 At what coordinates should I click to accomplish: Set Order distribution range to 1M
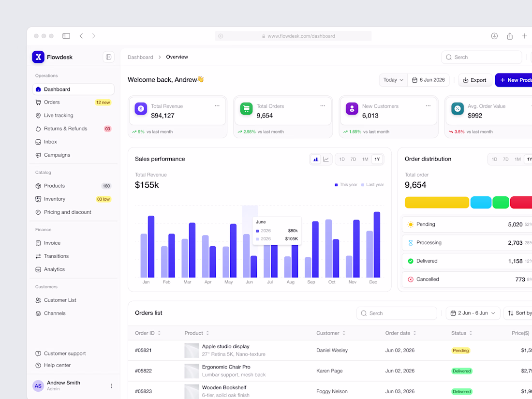click(x=517, y=159)
